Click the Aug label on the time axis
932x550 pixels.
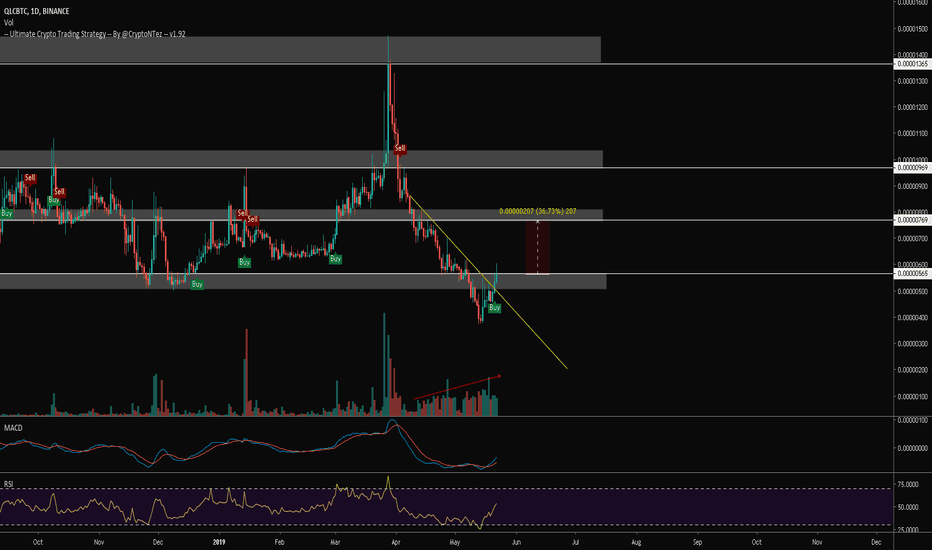tap(636, 542)
